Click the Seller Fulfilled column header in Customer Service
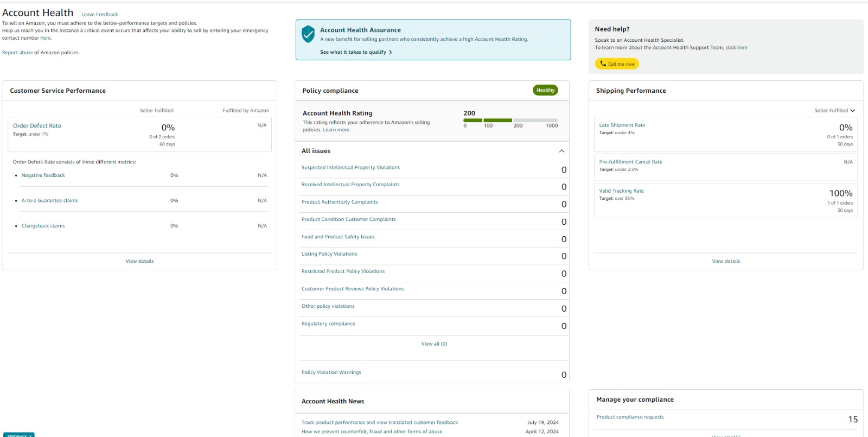The height and width of the screenshot is (437, 868). click(157, 110)
